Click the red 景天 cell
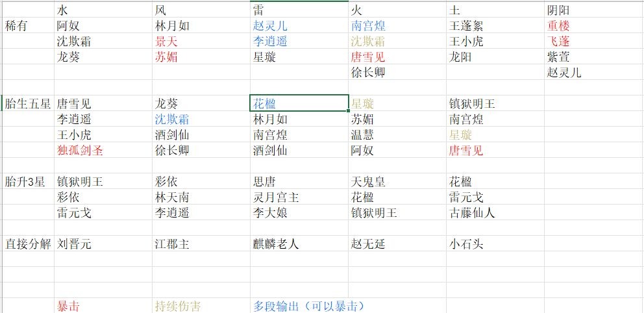Image resolution: width=644 pixels, height=313 pixels. 201,42
